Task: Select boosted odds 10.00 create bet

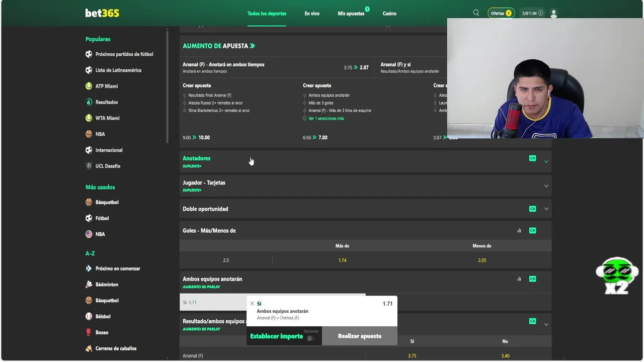Action: pos(204,138)
